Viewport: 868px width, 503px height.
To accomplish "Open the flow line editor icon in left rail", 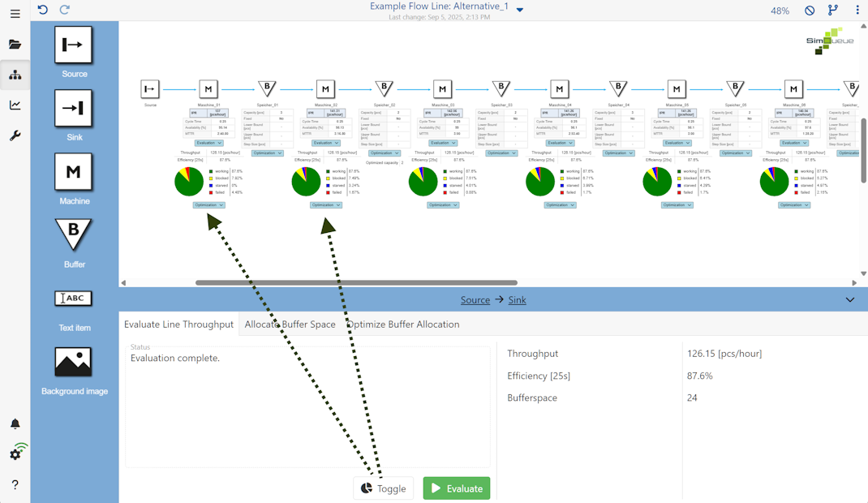I will coord(15,75).
